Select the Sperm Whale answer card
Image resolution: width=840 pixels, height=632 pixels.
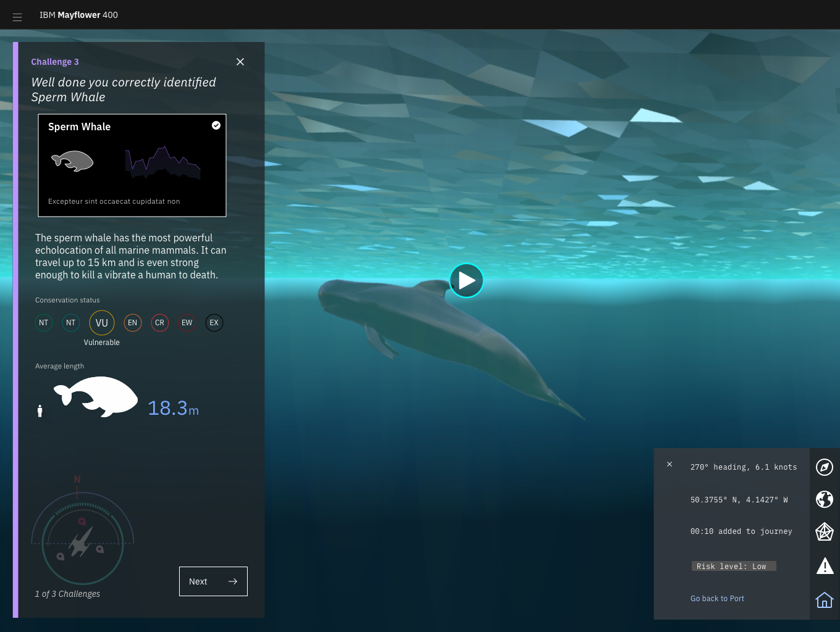pos(132,165)
